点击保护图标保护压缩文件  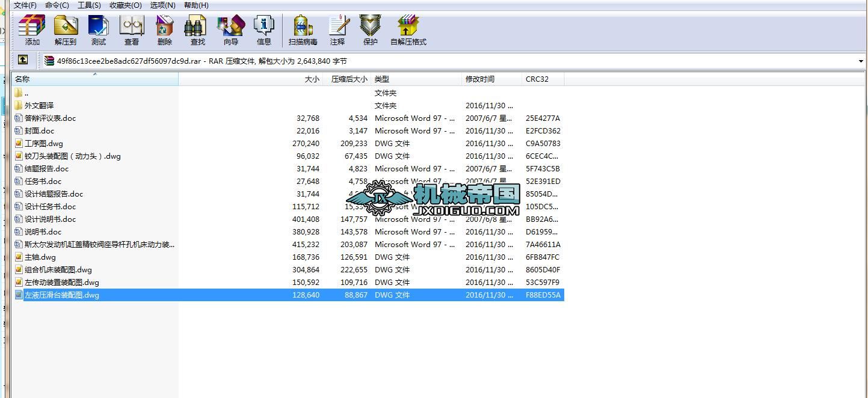coord(369,28)
